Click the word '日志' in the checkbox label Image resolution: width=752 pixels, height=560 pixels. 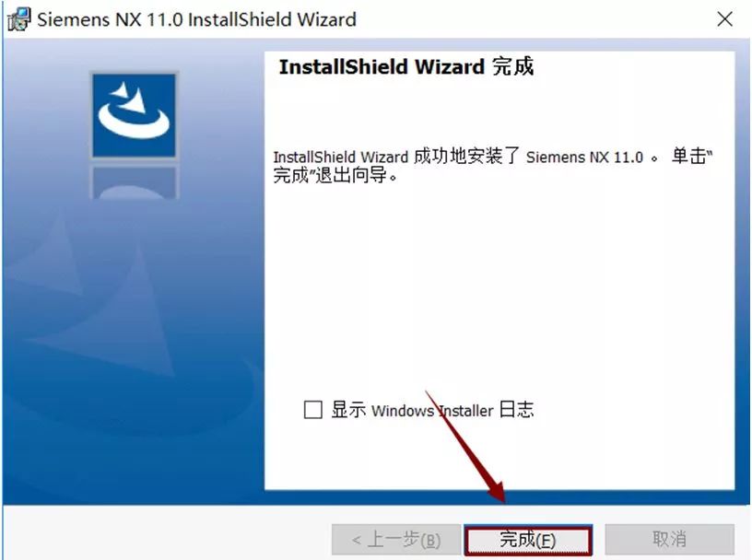(516, 410)
